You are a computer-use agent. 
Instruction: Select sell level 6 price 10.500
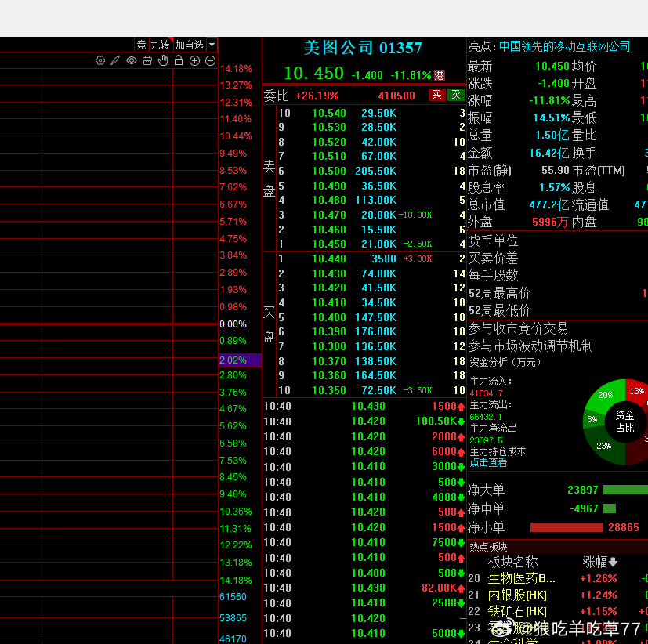point(329,171)
